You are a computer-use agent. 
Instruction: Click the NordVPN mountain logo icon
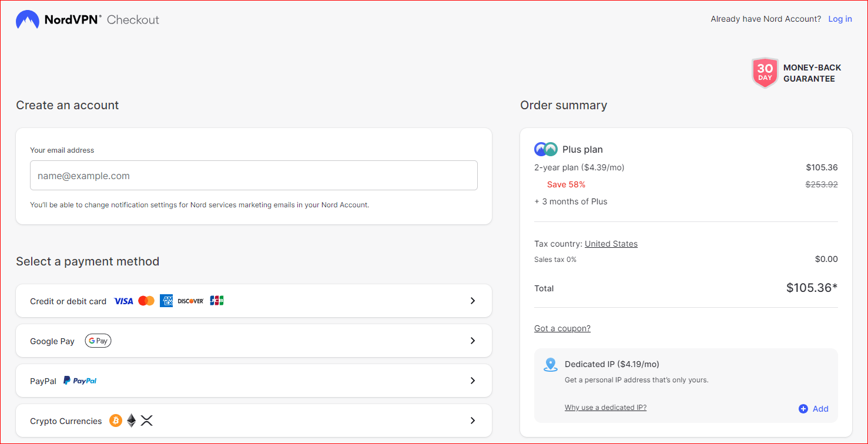[x=28, y=19]
